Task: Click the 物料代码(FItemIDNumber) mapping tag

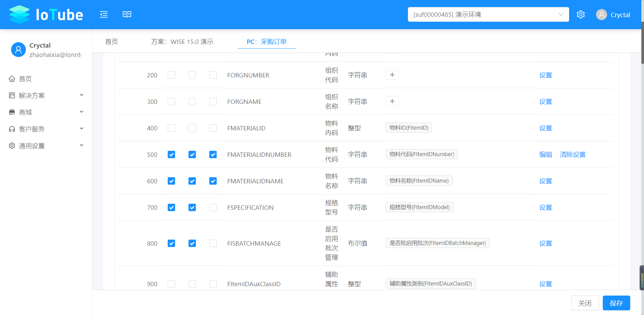Action: [422, 154]
